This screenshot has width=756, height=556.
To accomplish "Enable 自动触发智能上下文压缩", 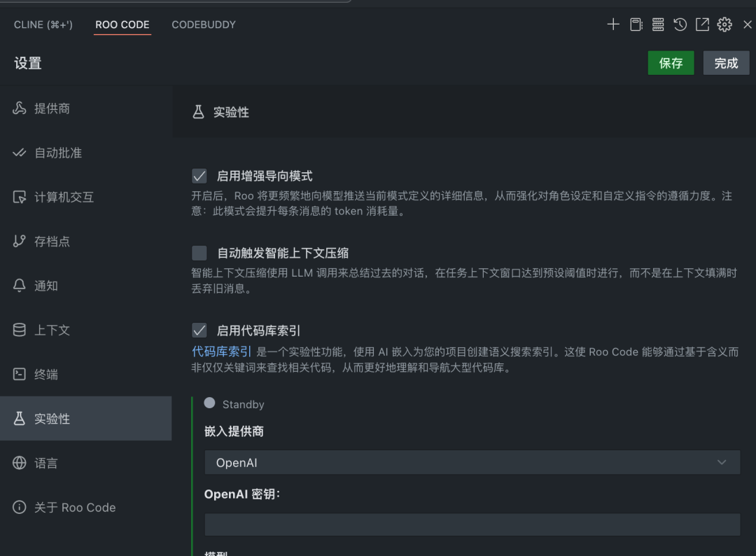I will (199, 253).
